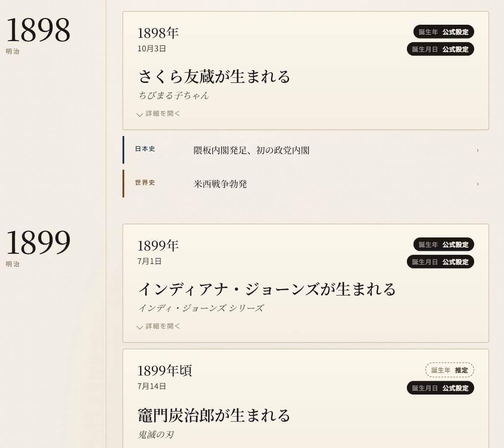Click the series name 鬼滅の刃

click(156, 435)
